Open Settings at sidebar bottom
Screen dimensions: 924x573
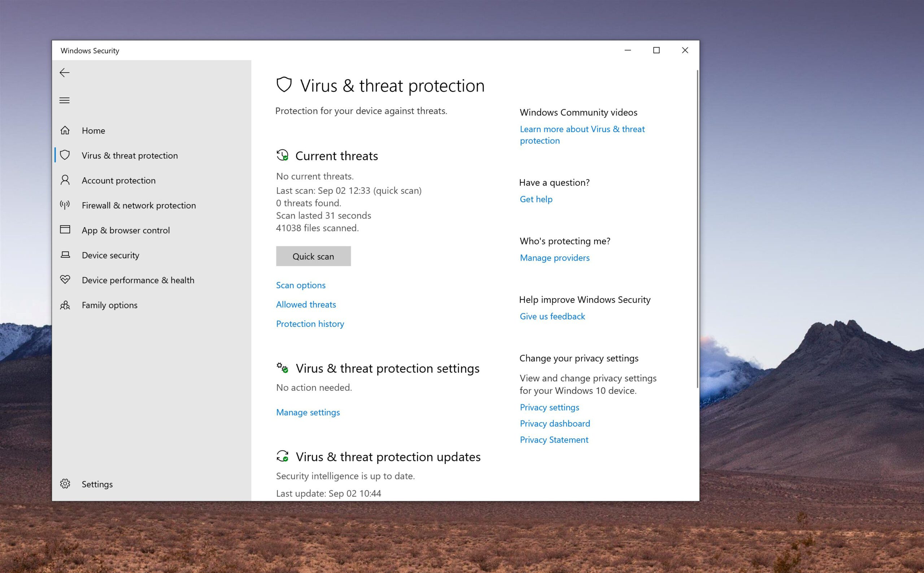pos(152,484)
